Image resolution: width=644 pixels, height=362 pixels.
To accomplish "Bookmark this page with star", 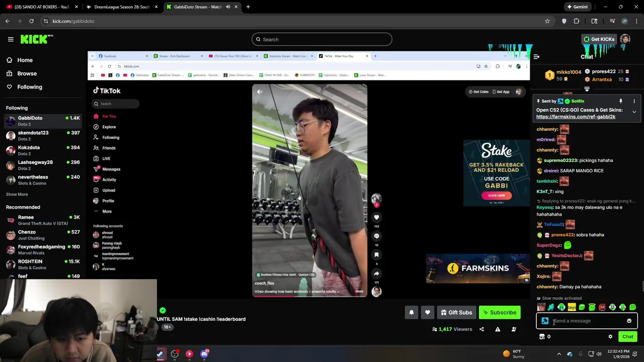I will coord(547,21).
